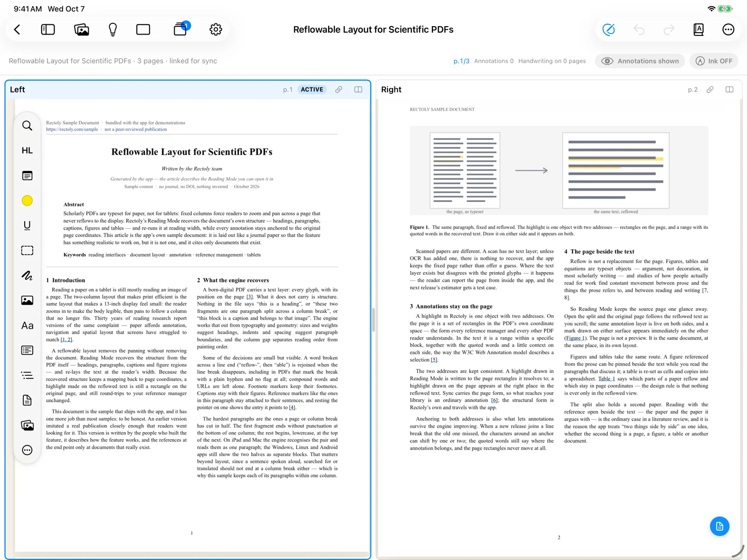The image size is (747, 560).
Task: Open the rectoly.com/sample link
Action: tap(72, 129)
